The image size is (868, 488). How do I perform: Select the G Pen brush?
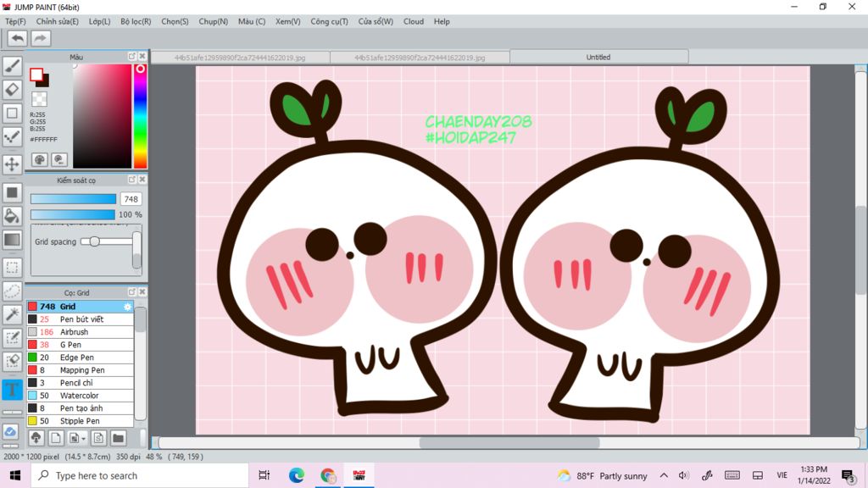(x=81, y=345)
